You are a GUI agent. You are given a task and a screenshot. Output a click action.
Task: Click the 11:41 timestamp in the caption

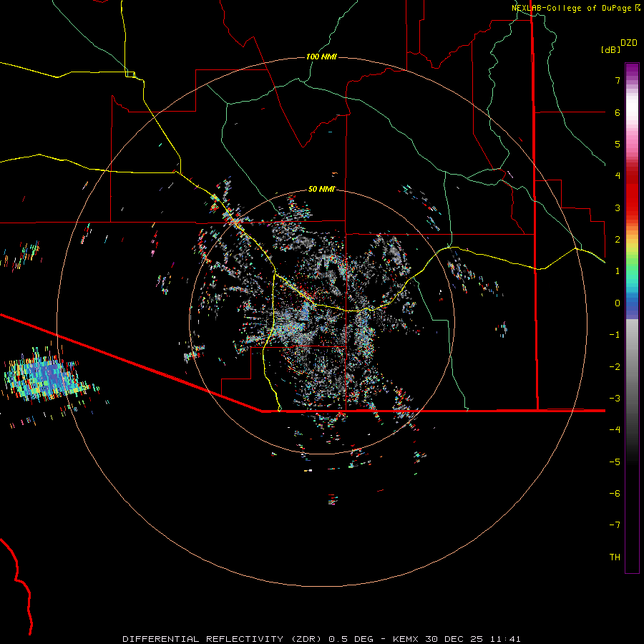[x=506, y=639]
